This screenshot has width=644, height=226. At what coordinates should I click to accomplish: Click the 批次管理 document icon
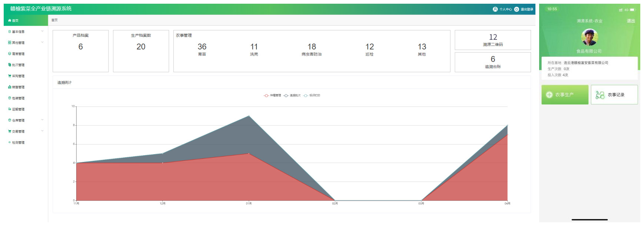(10, 65)
